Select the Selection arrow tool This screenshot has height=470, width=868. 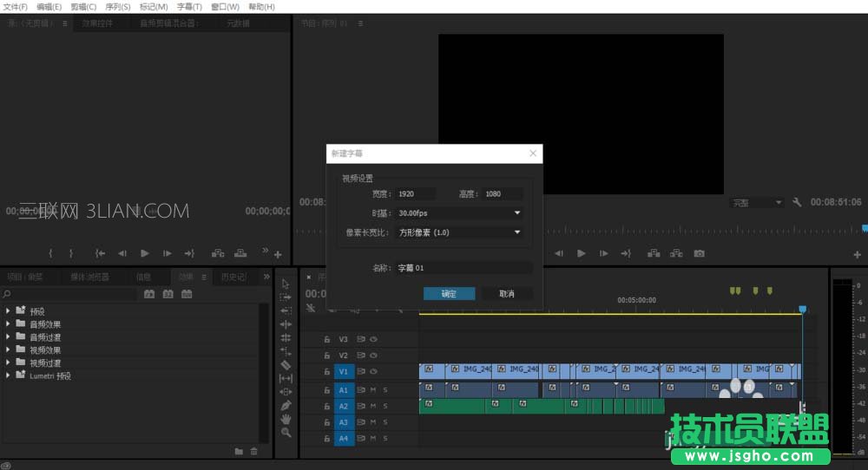tap(286, 284)
